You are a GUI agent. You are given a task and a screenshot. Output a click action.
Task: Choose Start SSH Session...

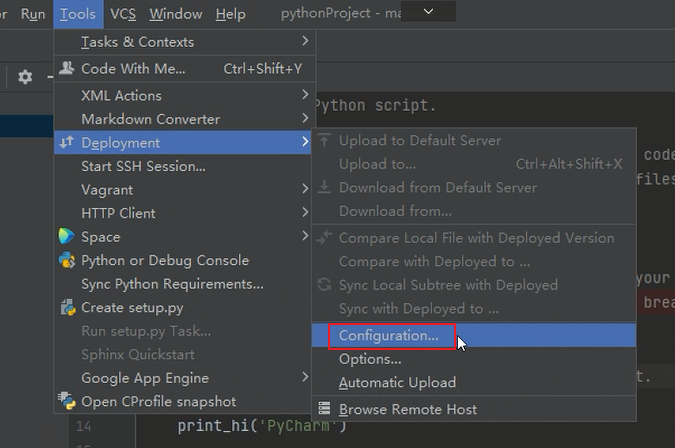[183, 166]
